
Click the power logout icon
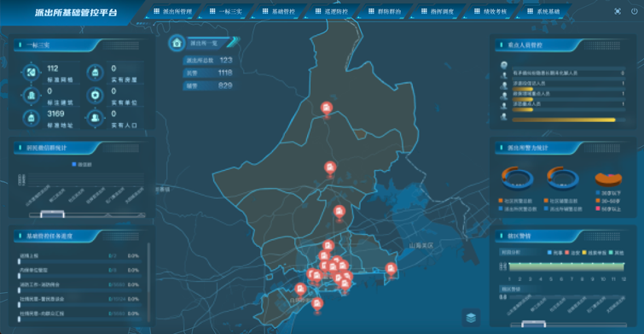[634, 11]
